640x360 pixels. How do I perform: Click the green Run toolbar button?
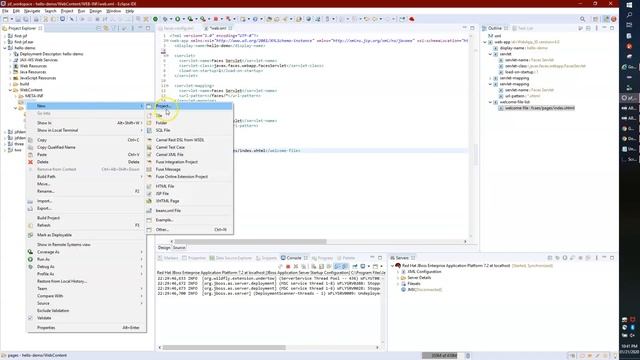(178, 19)
